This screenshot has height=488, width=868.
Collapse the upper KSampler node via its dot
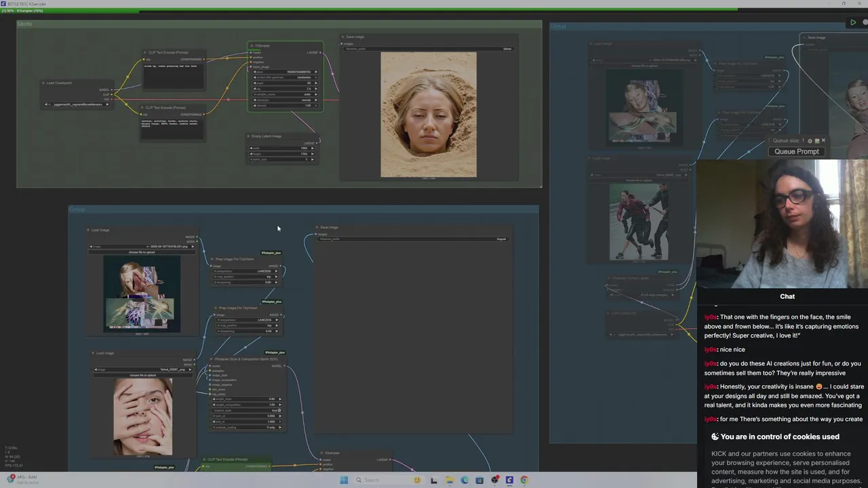(x=252, y=46)
